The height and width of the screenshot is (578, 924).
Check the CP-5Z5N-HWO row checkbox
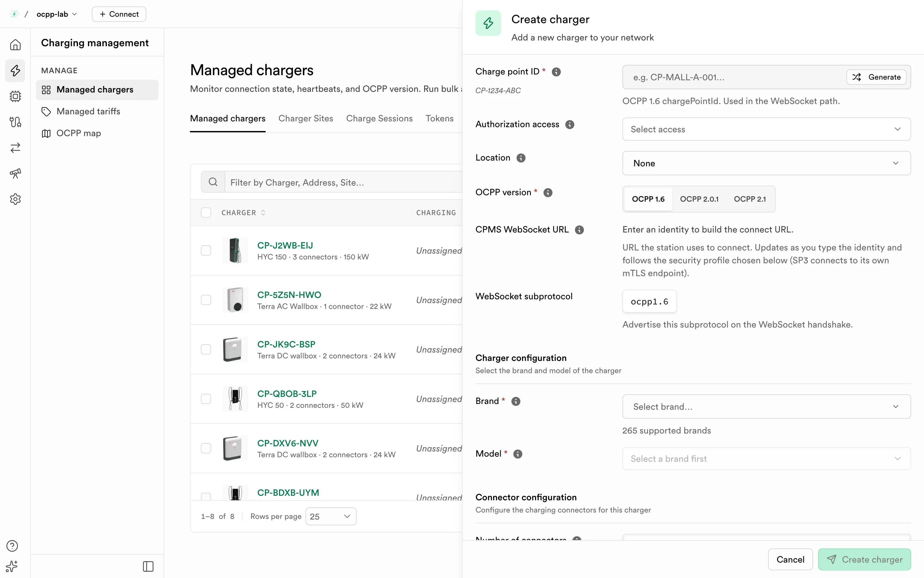click(x=206, y=300)
